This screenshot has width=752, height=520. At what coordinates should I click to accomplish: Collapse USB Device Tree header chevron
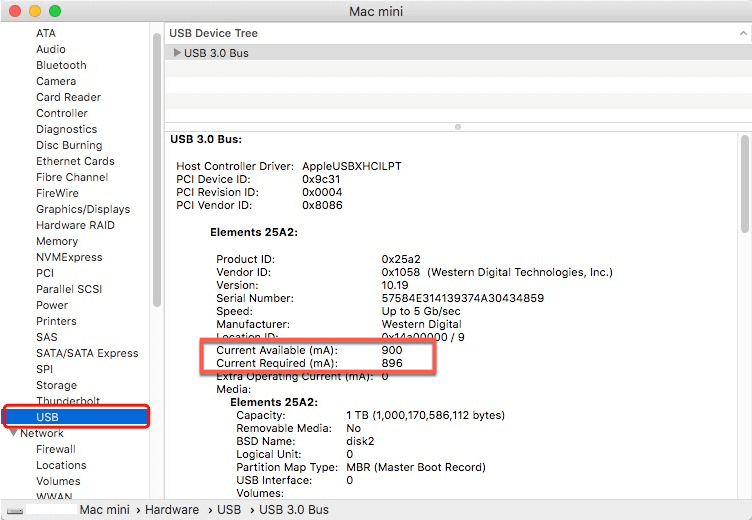coord(743,33)
